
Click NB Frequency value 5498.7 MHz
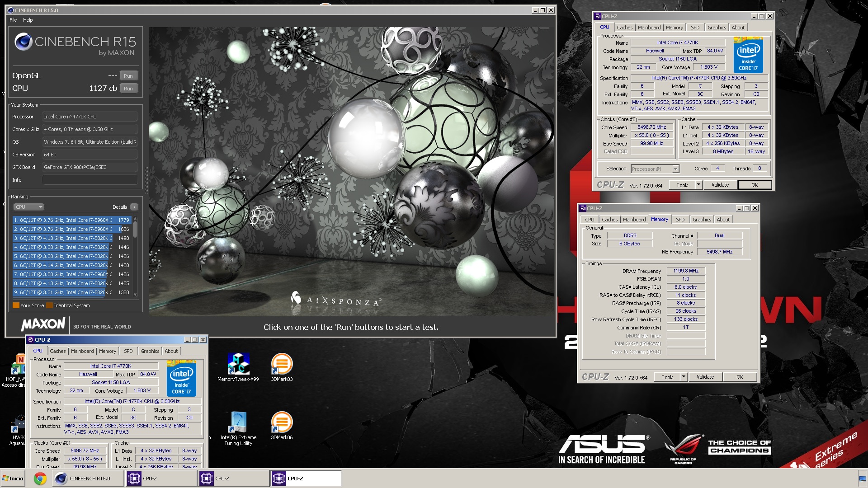(719, 252)
